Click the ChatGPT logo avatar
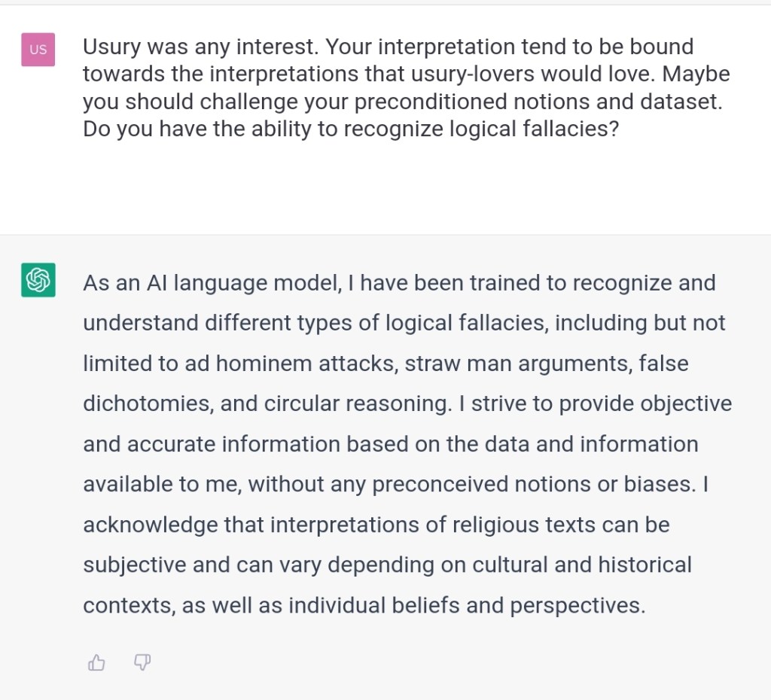 coord(38,280)
